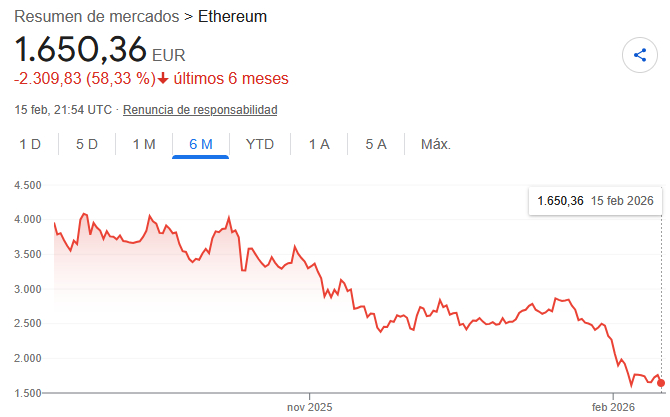Click the nov 2025 axis label
670x417 pixels.
(309, 407)
